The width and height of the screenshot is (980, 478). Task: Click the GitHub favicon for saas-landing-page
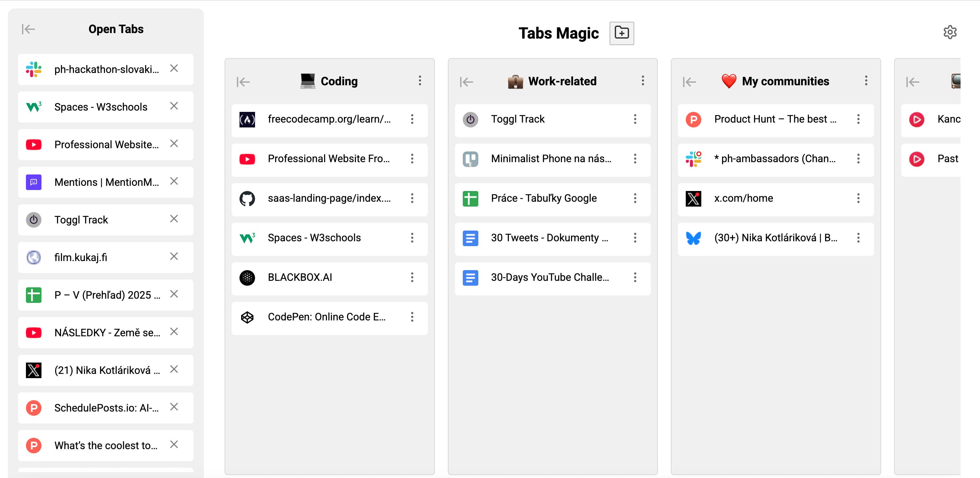[247, 199]
